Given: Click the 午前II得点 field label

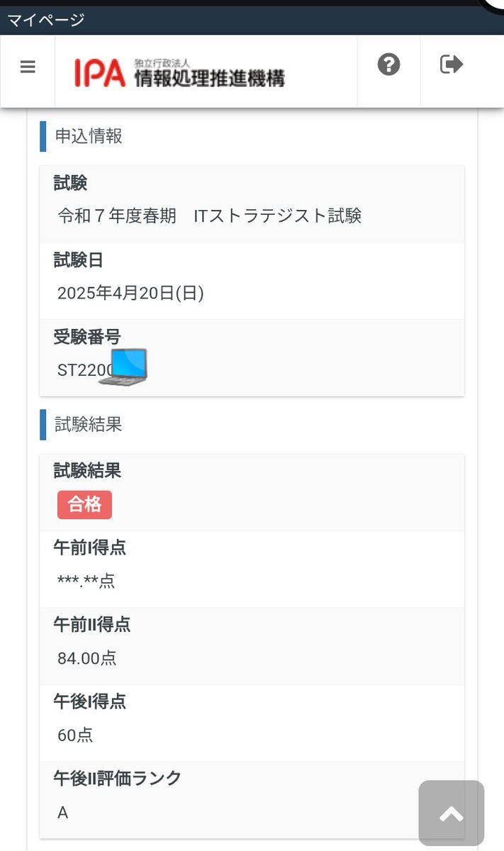Looking at the screenshot, I should [x=92, y=624].
